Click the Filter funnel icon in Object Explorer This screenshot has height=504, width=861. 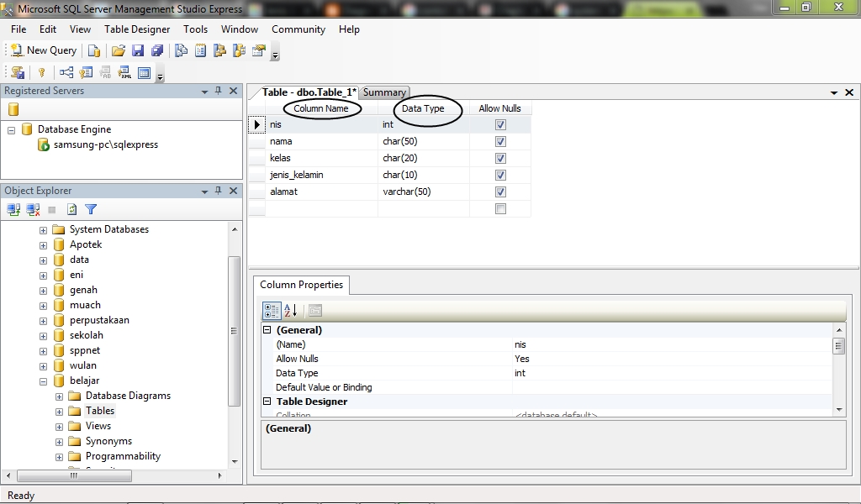coord(91,209)
